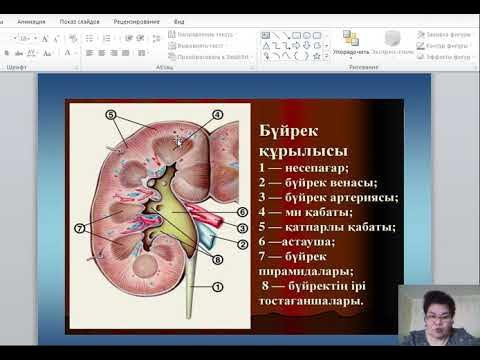
Task: Open the Контур фигуры shape outline menu
Action: (445, 46)
